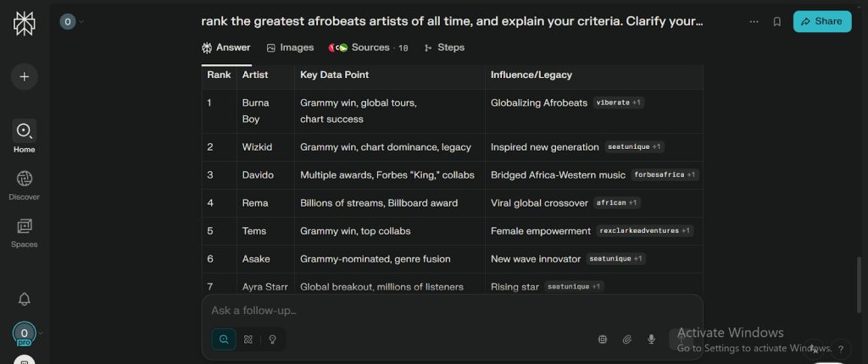Viewport: 868px width, 364px height.
Task: Click the Perplexity logo in the sidebar
Action: coord(24,23)
